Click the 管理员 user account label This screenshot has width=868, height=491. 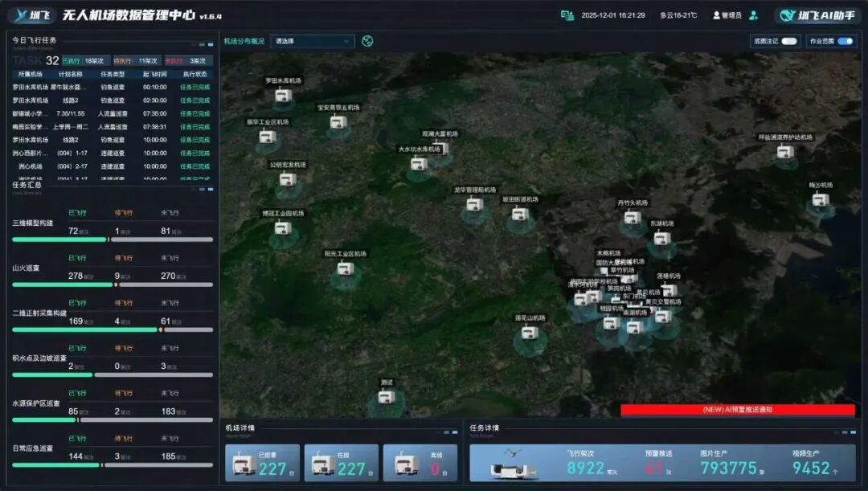point(727,15)
